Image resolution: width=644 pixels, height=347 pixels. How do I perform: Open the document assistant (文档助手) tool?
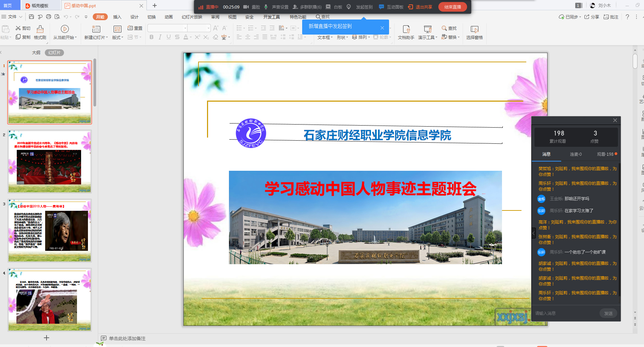tap(406, 32)
